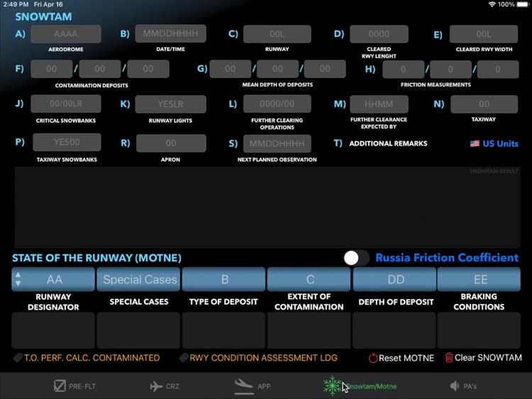Click the Taxiway Snowbanks YES00 field
The width and height of the screenshot is (532, 399).
tap(67, 142)
